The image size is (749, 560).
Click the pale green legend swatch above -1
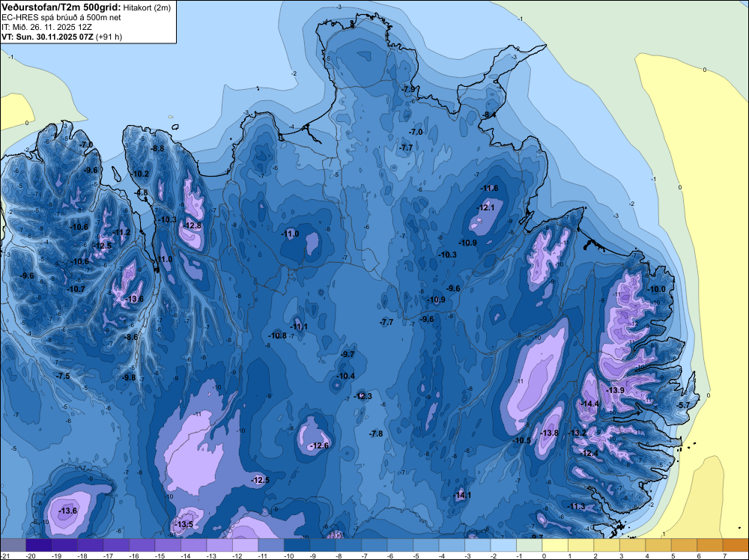[x=530, y=545]
